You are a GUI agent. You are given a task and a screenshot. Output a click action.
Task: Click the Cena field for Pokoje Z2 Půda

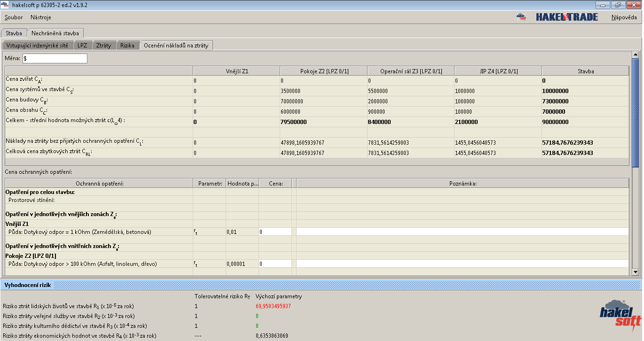[275, 264]
